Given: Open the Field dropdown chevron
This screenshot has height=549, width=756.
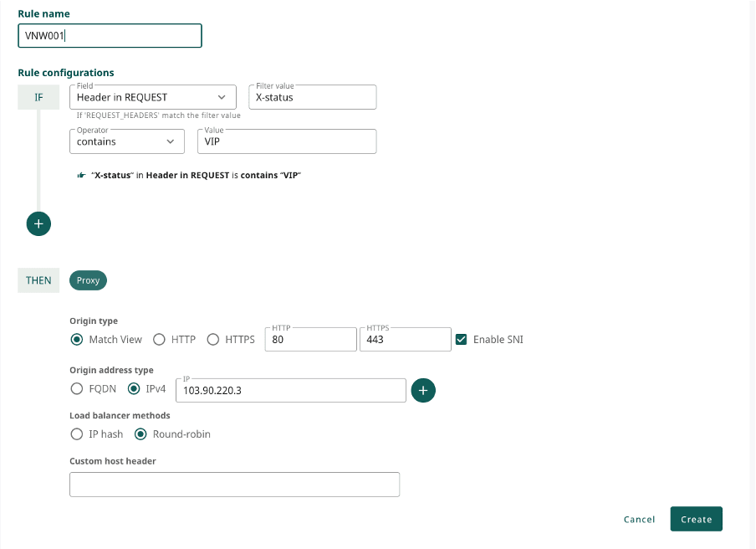Looking at the screenshot, I should coord(222,97).
